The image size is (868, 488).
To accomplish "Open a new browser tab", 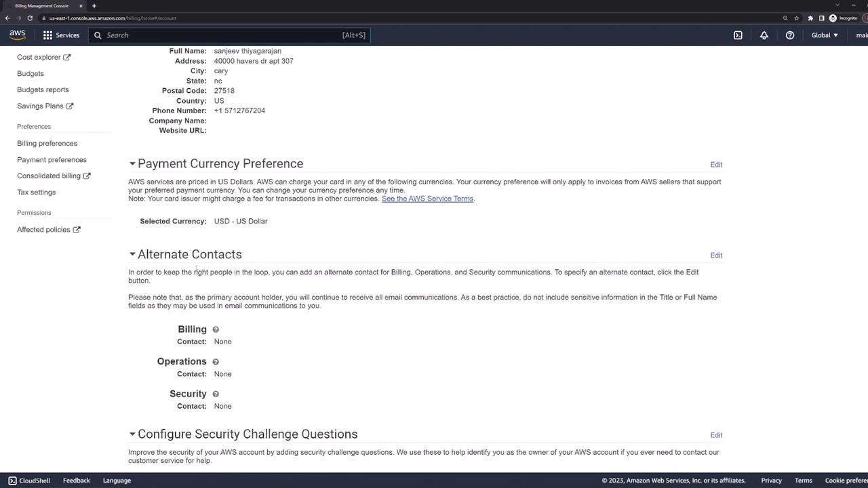I will click(94, 6).
